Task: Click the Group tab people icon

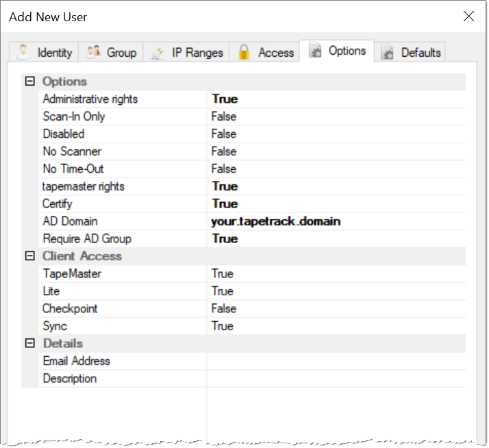Action: [x=94, y=51]
